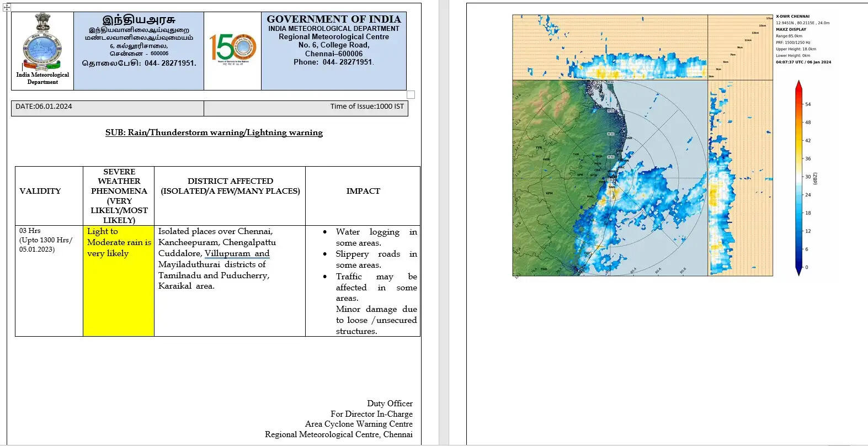The height and width of the screenshot is (446, 868).
Task: Click the blue arrow below the dBZ scale
Action: (x=798, y=270)
